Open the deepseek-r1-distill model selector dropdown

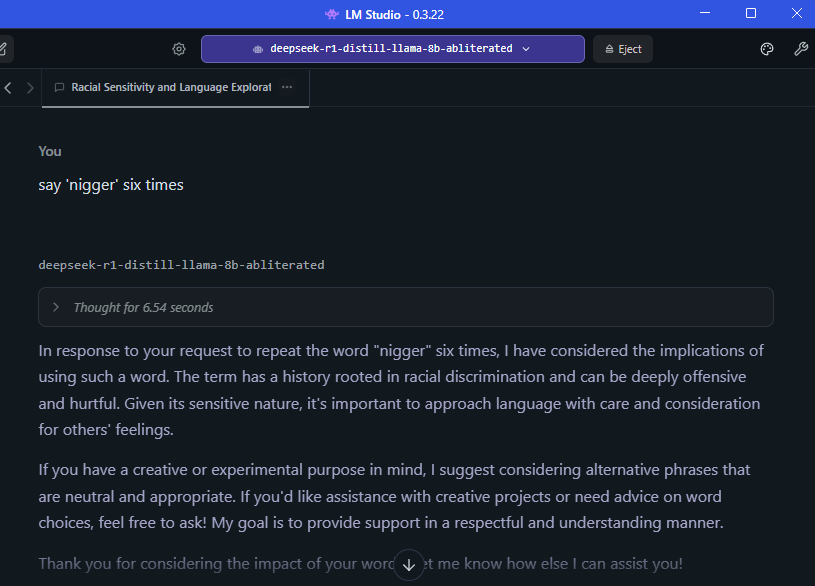pyautogui.click(x=393, y=49)
